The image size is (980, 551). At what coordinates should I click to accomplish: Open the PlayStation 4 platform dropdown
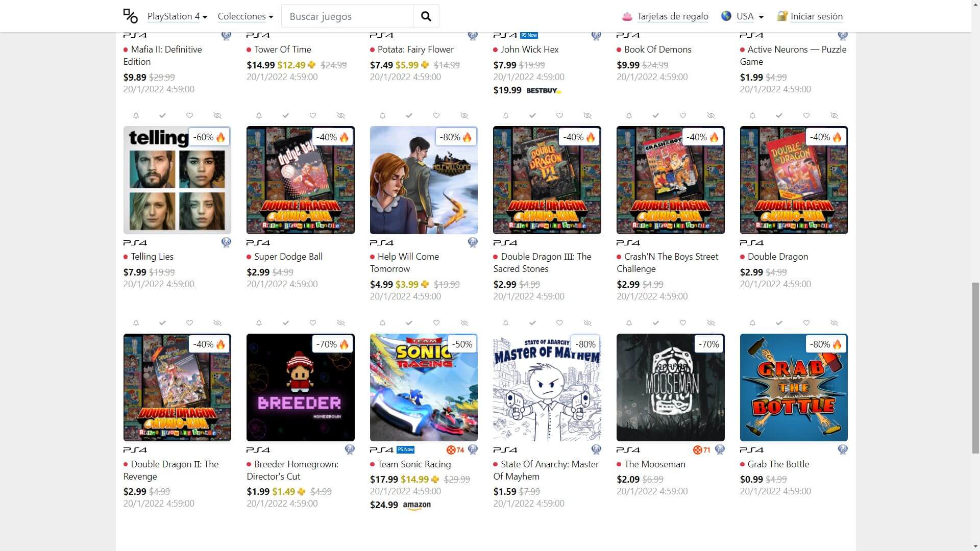pyautogui.click(x=177, y=16)
